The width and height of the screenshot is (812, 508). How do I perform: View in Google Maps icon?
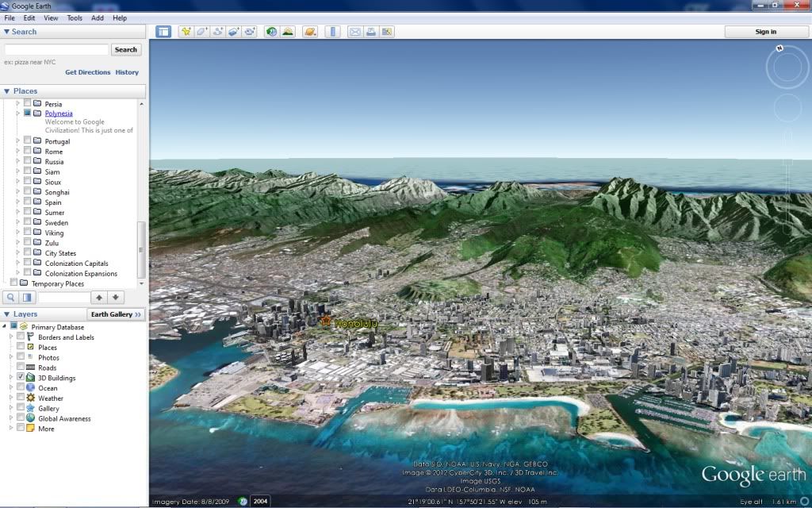click(387, 32)
